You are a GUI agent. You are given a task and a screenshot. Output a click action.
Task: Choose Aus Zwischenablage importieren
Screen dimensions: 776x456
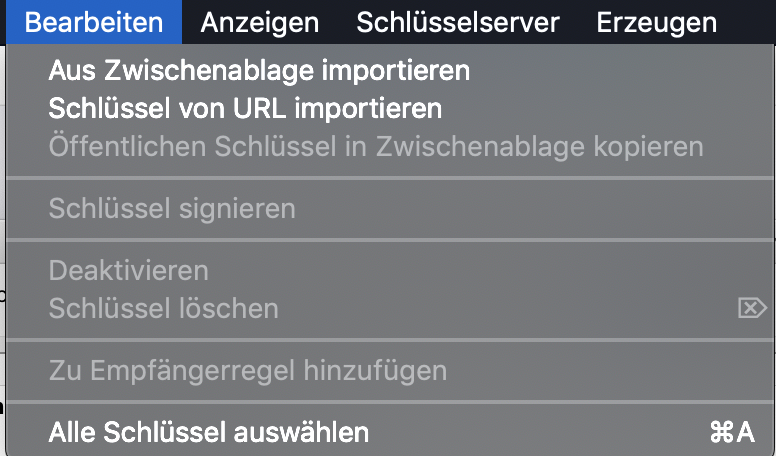pyautogui.click(x=390, y=70)
